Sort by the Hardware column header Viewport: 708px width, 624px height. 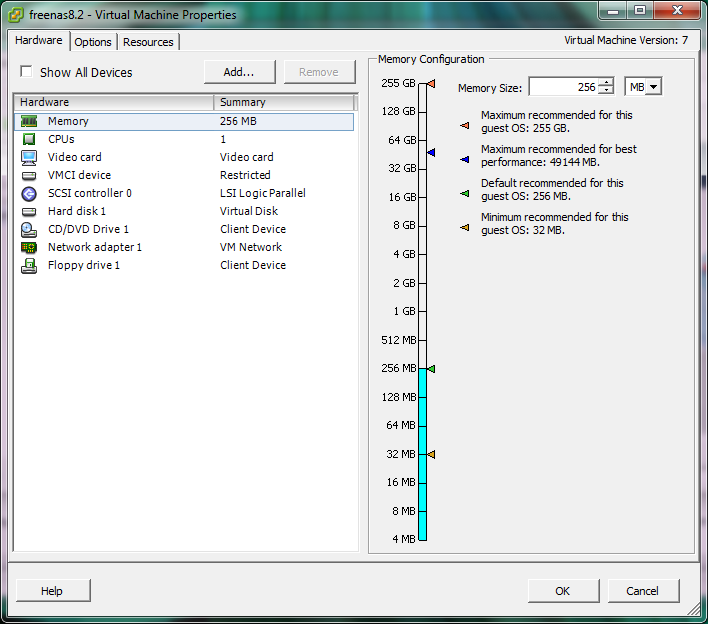click(x=114, y=102)
